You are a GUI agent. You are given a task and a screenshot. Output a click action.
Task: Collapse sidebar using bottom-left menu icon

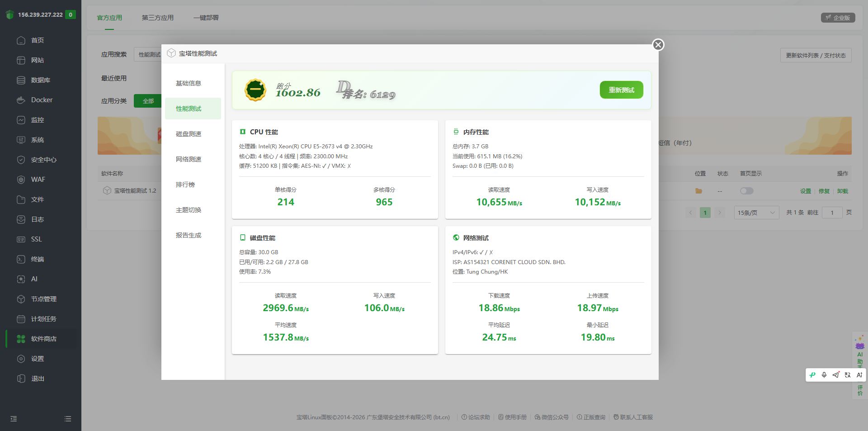[x=14, y=419]
